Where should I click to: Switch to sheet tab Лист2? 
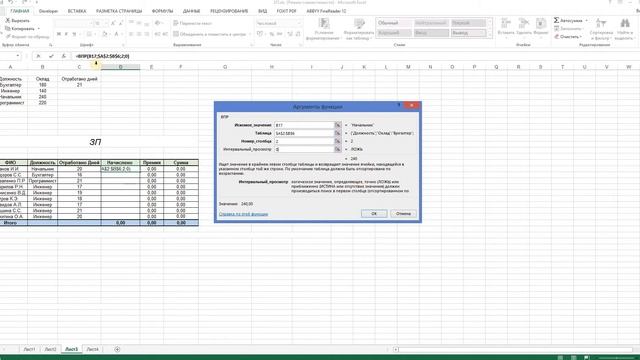50,349
